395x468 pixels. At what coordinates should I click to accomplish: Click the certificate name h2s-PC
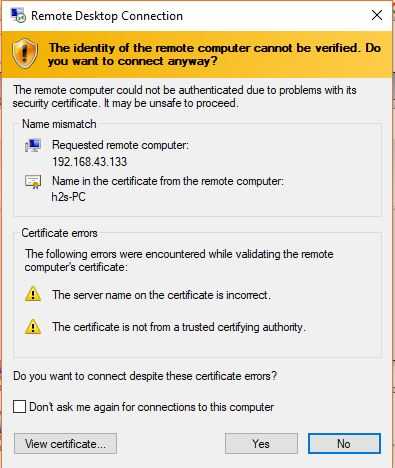coord(68,197)
